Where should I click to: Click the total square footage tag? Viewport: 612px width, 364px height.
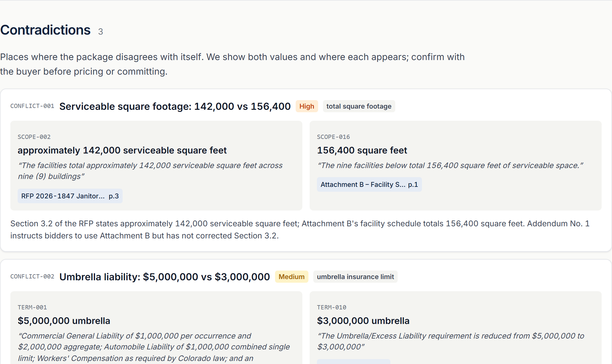tap(359, 106)
